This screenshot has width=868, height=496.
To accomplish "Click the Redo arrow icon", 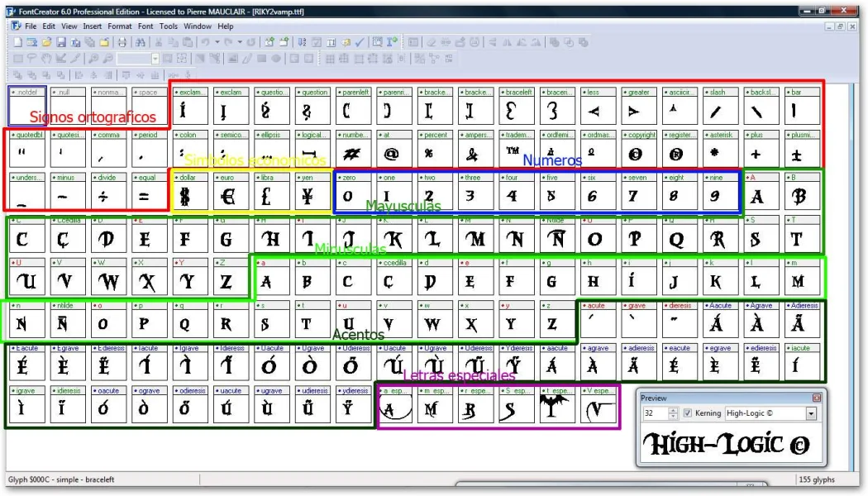I will [x=228, y=43].
